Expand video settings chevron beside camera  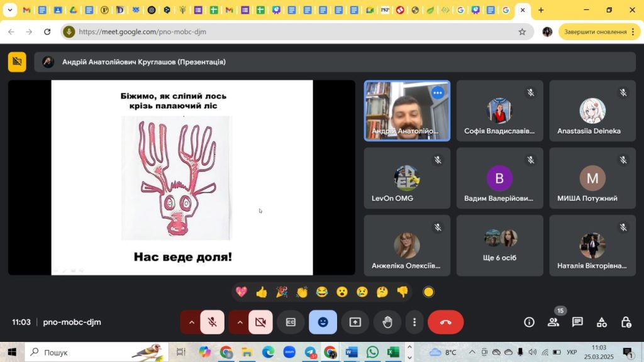(x=239, y=322)
